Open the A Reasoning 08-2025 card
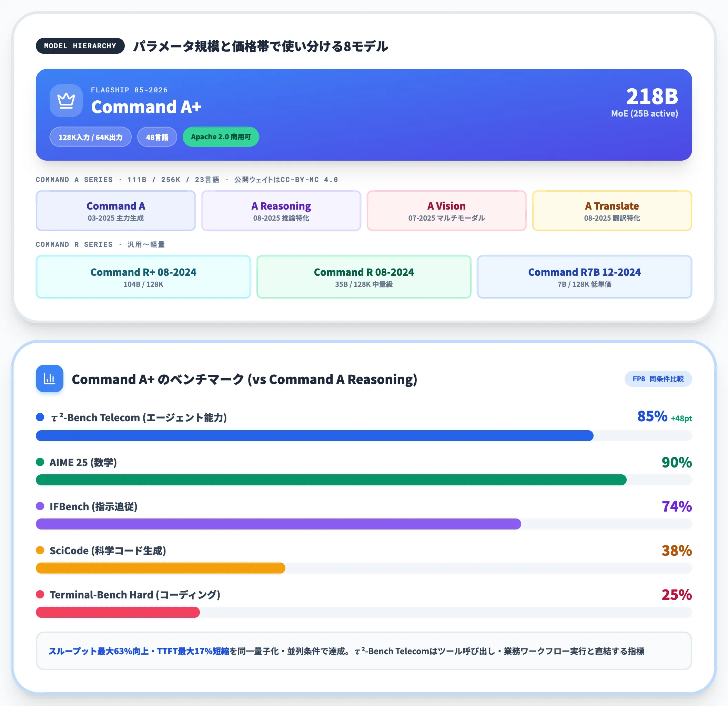This screenshot has height=706, width=728. click(x=281, y=211)
